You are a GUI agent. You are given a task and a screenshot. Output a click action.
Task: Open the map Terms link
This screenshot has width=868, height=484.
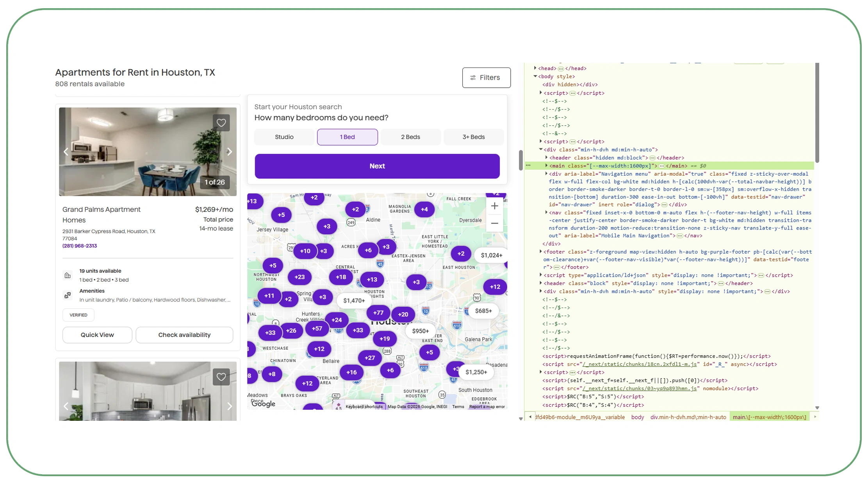[458, 407]
